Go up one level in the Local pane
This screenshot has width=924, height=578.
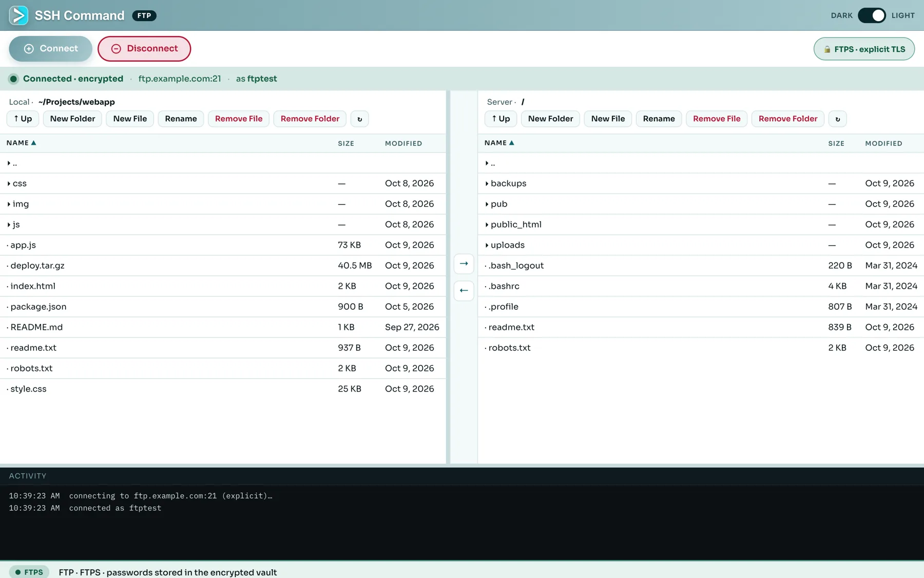tap(23, 119)
